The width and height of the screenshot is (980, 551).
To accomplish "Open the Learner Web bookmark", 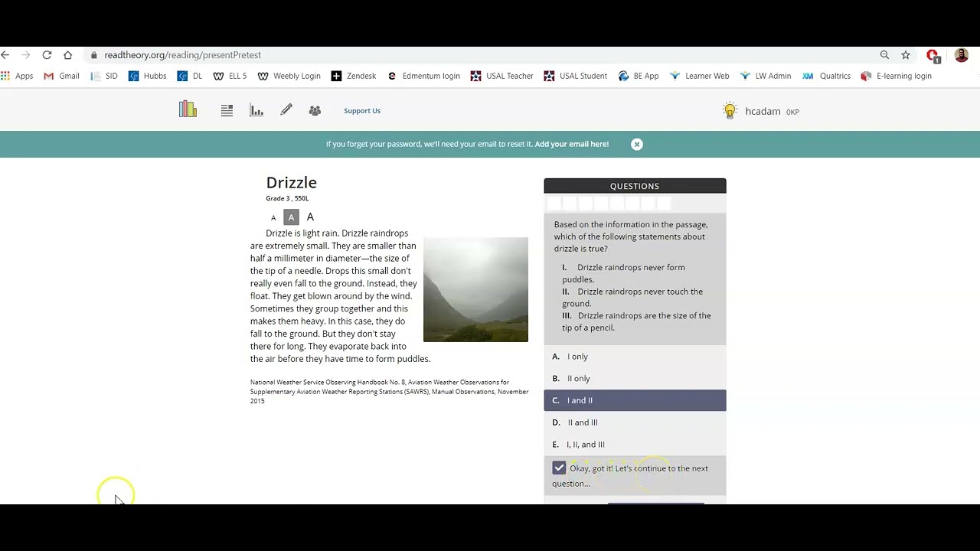I will point(699,76).
